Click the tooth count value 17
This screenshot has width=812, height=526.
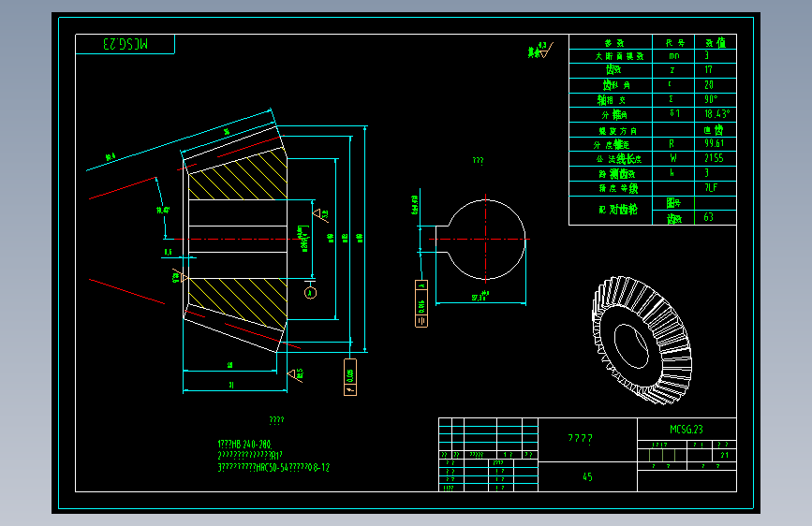point(708,70)
